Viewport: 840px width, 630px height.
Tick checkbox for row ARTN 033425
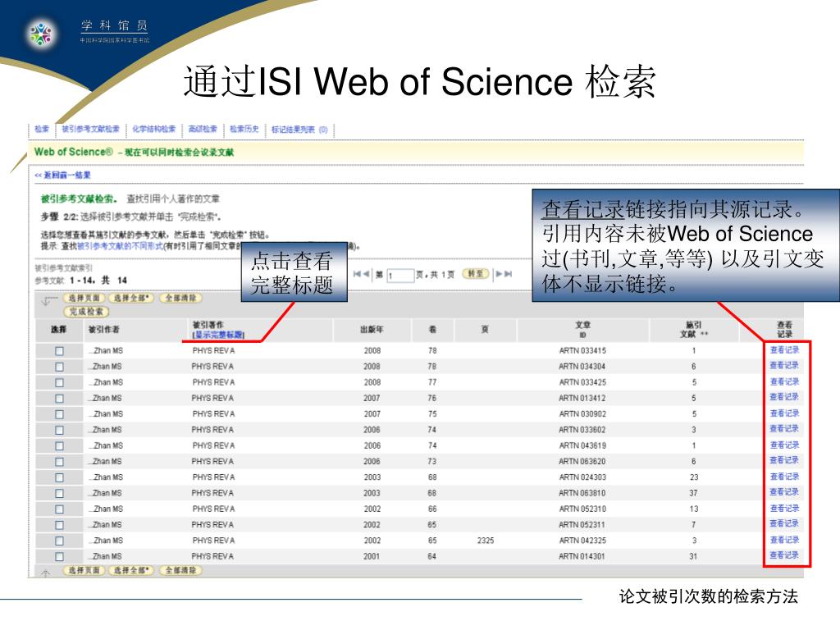pyautogui.click(x=59, y=382)
